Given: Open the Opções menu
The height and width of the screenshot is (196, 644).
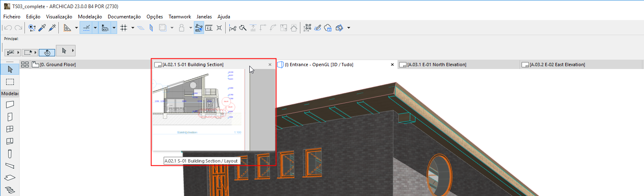Looking at the screenshot, I should coord(155,17).
